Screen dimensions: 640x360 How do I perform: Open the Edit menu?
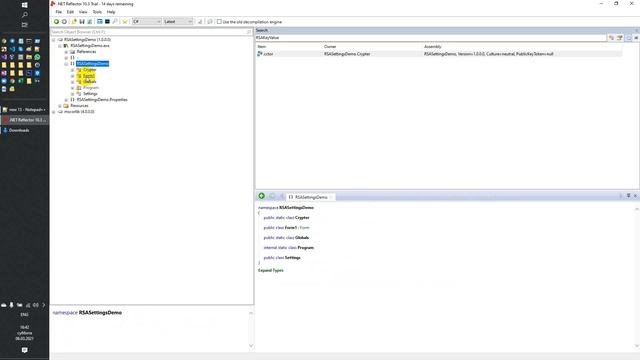pyautogui.click(x=71, y=12)
